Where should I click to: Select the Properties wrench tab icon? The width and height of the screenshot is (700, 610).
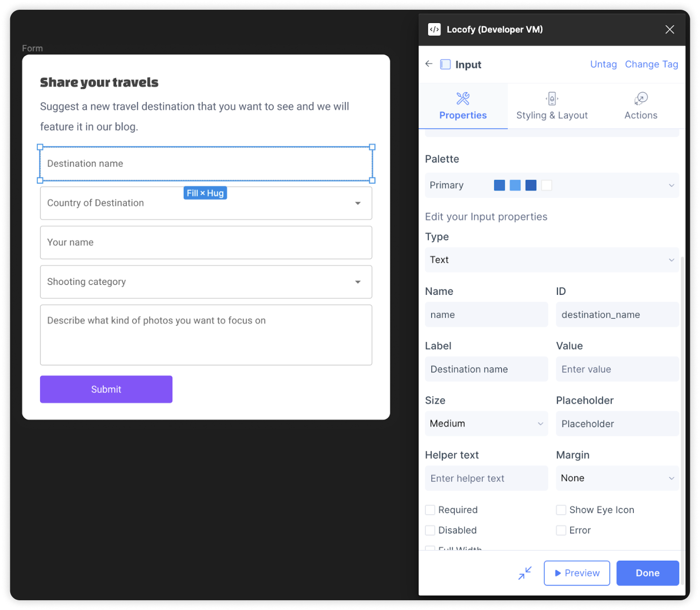[462, 98]
